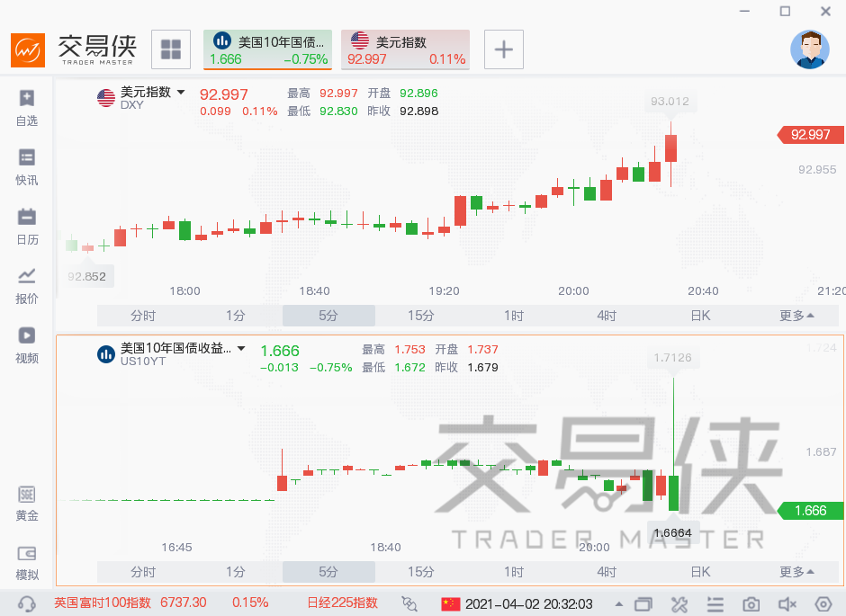Viewport: 846px width, 616px height.
Task: Click the overlapping windows icon in status bar
Action: pos(643,604)
